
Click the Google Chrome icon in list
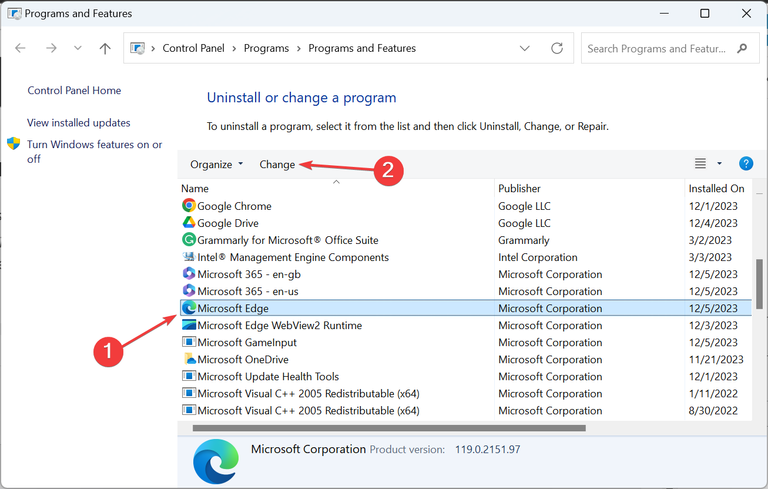[x=189, y=206]
